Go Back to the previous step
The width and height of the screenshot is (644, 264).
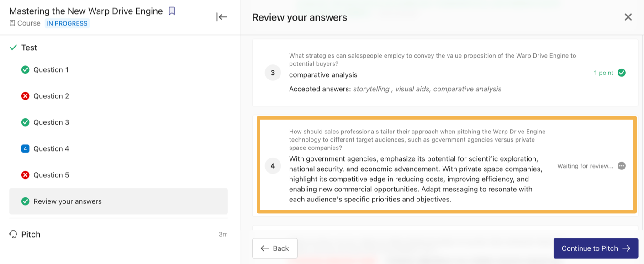click(275, 248)
